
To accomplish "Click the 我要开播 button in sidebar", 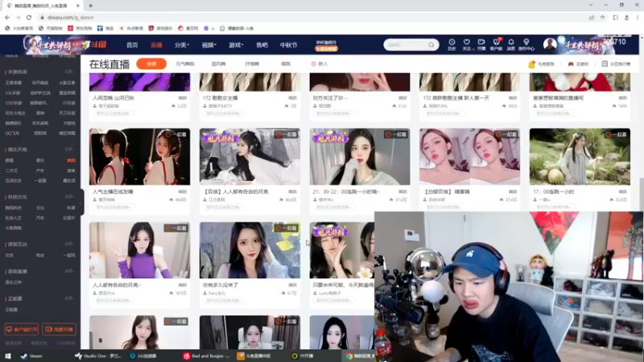I will (x=59, y=329).
